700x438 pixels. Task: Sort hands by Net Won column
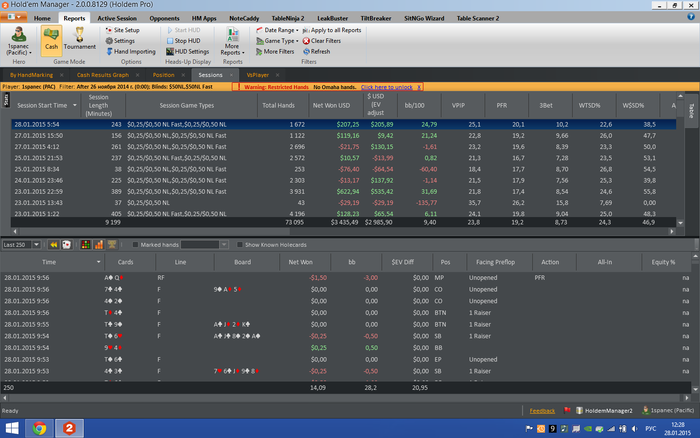tap(300, 262)
